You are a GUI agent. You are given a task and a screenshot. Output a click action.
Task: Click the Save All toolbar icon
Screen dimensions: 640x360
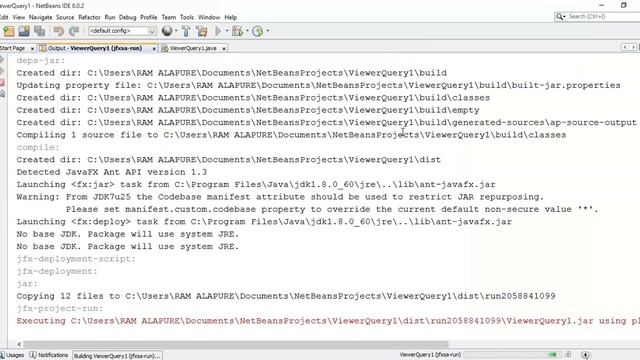(40, 31)
